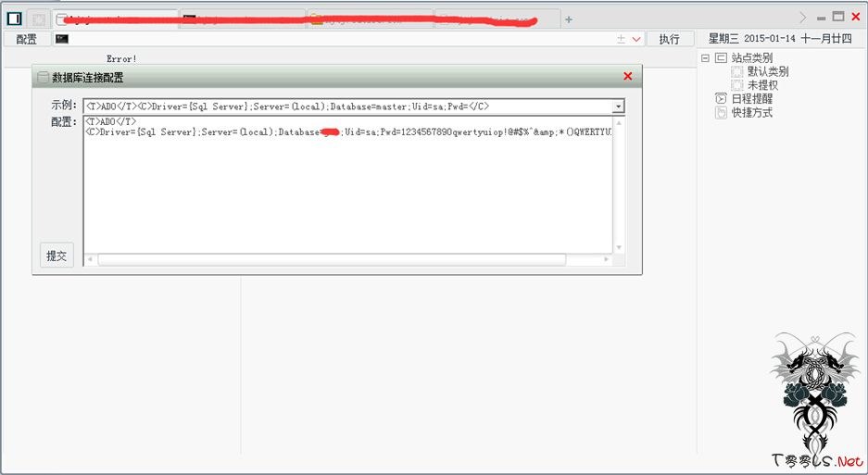This screenshot has height=475, width=868.
Task: Select the 未提权 category
Action: point(762,85)
